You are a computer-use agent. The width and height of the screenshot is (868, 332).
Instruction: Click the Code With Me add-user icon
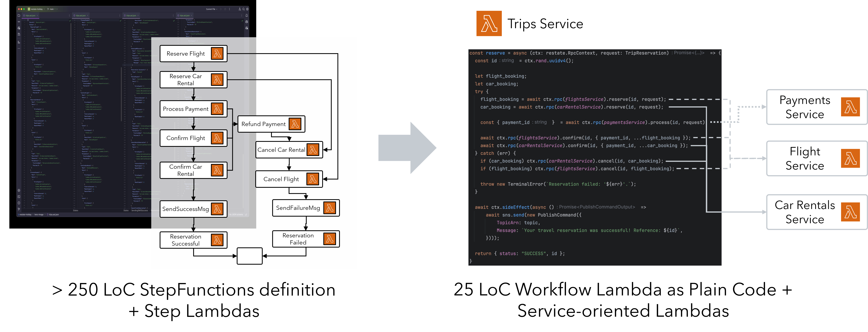tap(240, 9)
